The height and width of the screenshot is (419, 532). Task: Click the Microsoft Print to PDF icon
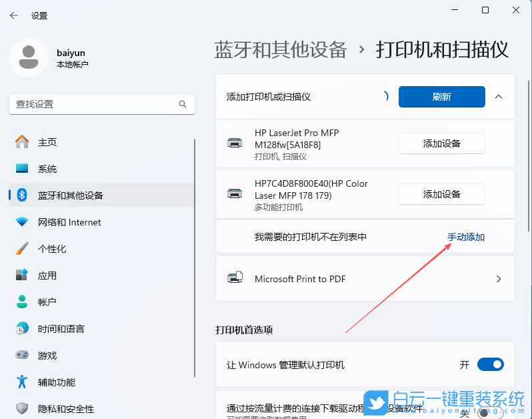[x=235, y=278]
